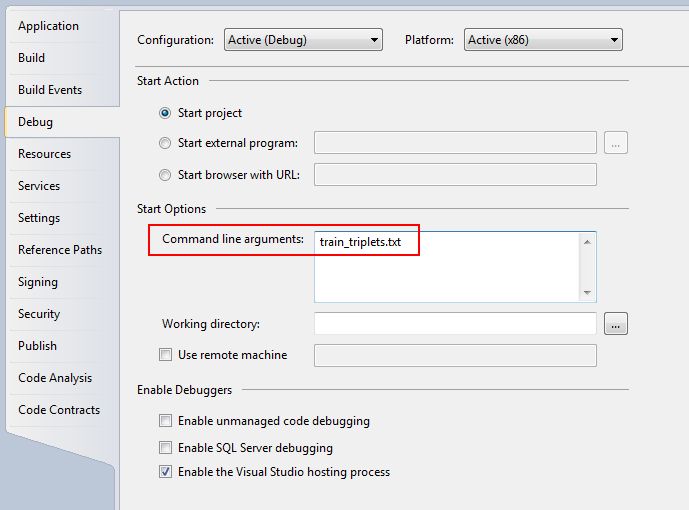The height and width of the screenshot is (510, 689).
Task: Uncheck Visual Studio hosting process option
Action: tap(165, 472)
